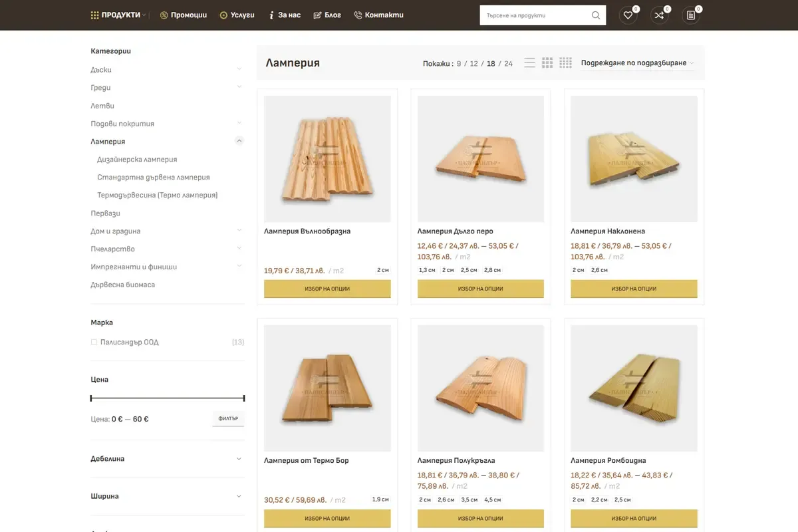
Task: Expand the Пчеларство category
Action: (239, 249)
